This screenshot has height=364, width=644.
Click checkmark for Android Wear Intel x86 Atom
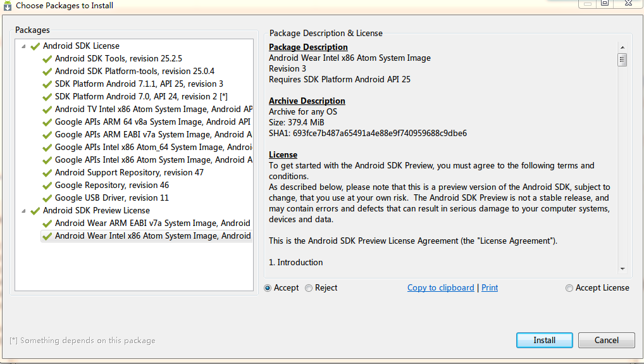(x=47, y=236)
